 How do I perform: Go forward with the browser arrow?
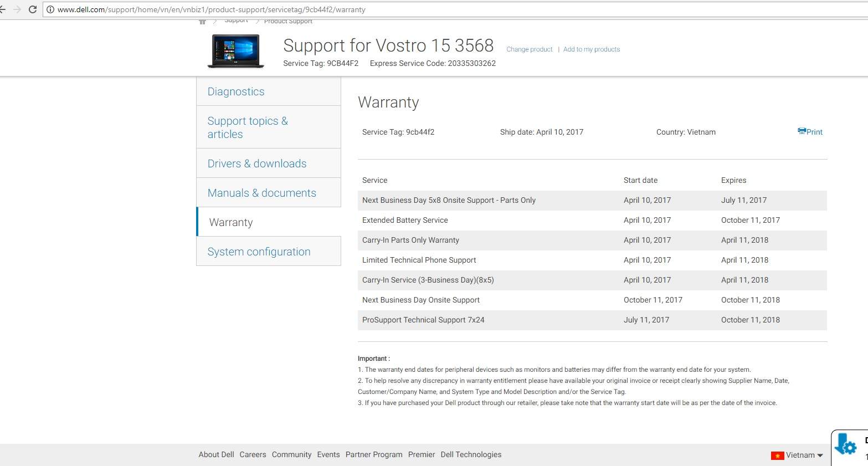[x=17, y=9]
